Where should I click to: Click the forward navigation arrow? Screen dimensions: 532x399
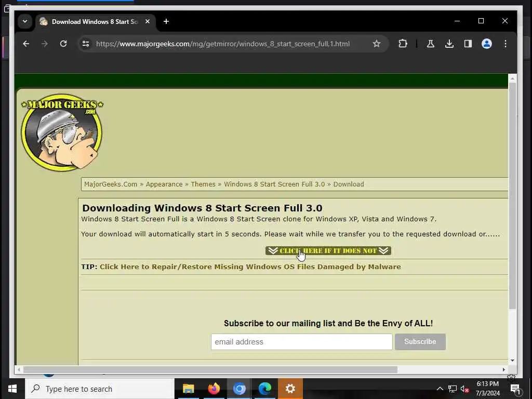45,44
